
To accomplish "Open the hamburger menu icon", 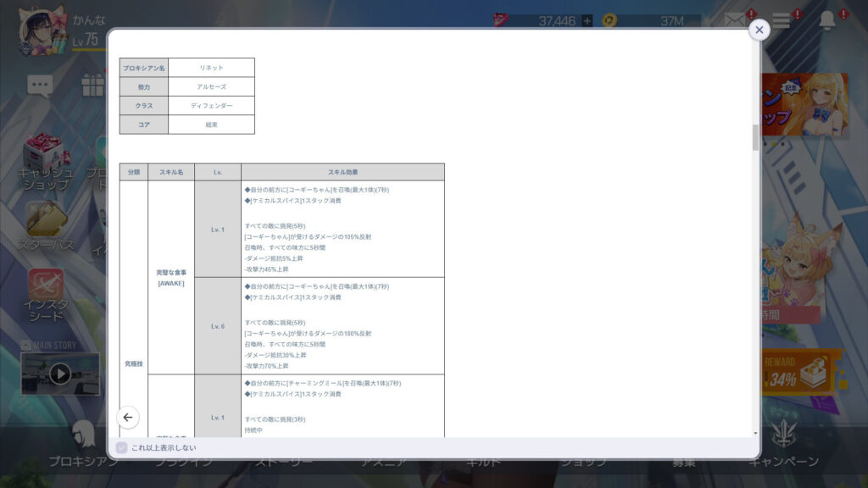I will point(781,20).
